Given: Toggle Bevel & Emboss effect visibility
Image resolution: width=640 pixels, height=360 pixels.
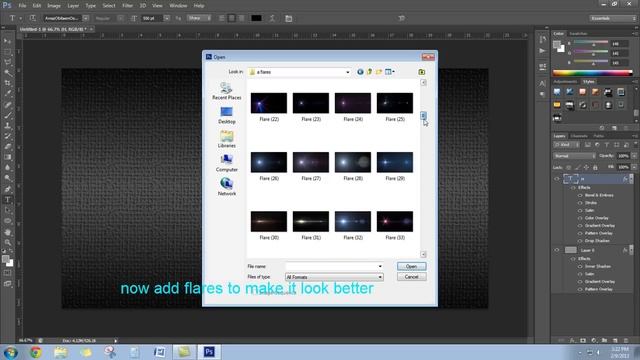Looking at the screenshot, I should point(580,195).
